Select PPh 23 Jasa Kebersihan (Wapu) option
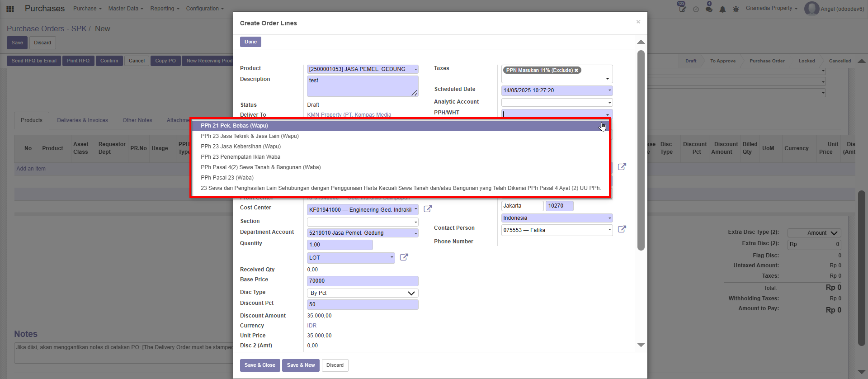Viewport: 868px width, 379px height. [401, 147]
